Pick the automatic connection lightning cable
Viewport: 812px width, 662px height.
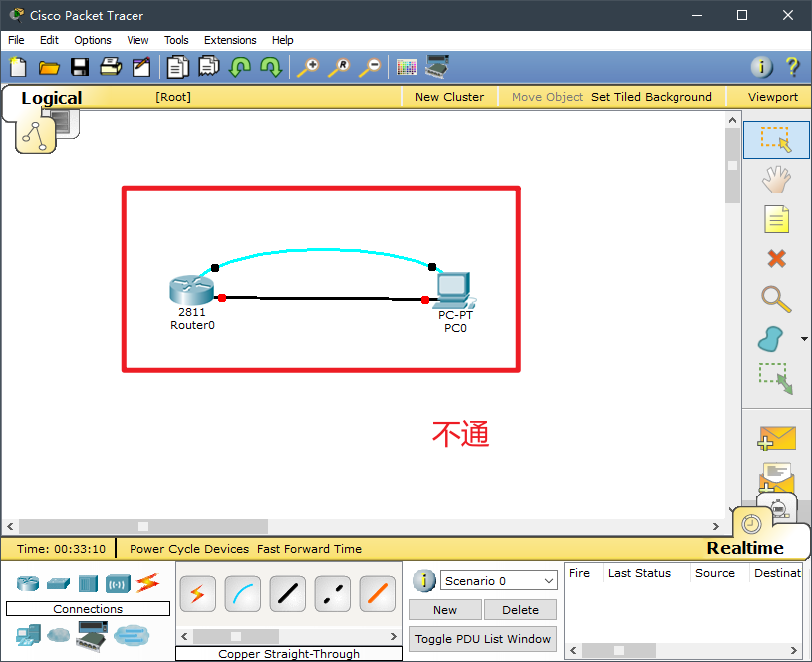pos(197,594)
